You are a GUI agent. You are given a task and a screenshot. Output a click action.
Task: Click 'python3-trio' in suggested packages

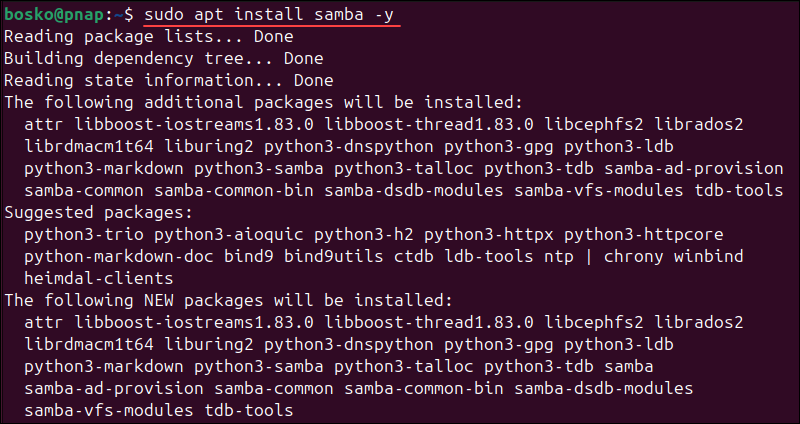pos(83,234)
